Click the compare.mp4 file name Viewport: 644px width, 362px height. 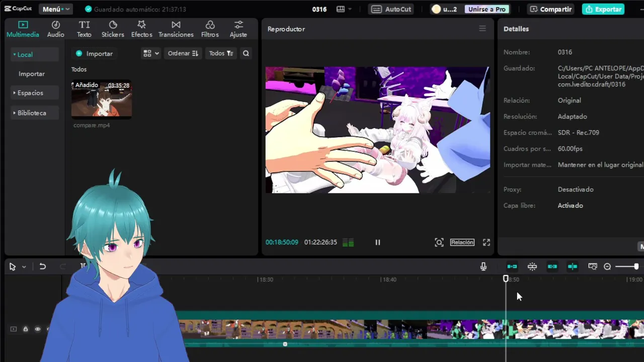click(x=92, y=125)
